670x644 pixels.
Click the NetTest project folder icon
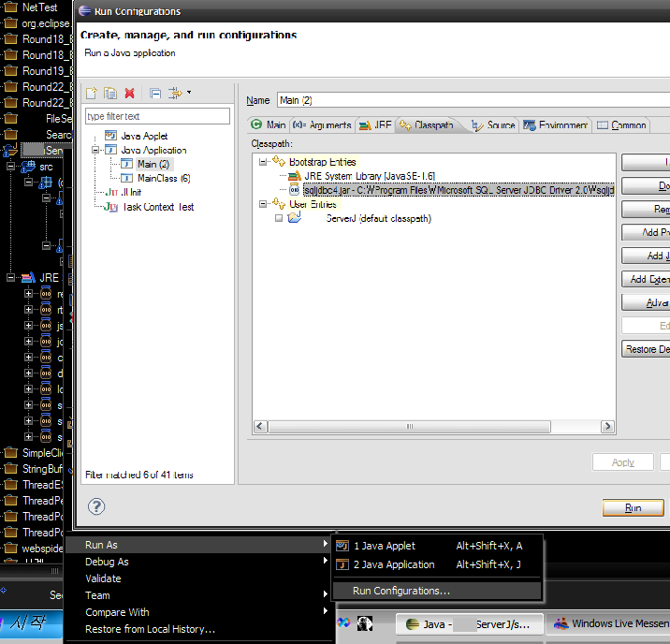click(10, 7)
